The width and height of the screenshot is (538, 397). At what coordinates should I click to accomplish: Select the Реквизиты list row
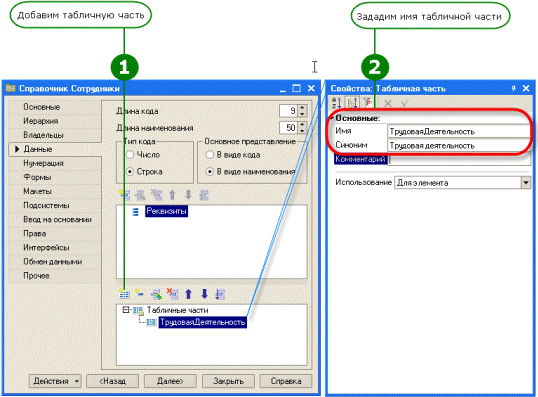point(166,211)
